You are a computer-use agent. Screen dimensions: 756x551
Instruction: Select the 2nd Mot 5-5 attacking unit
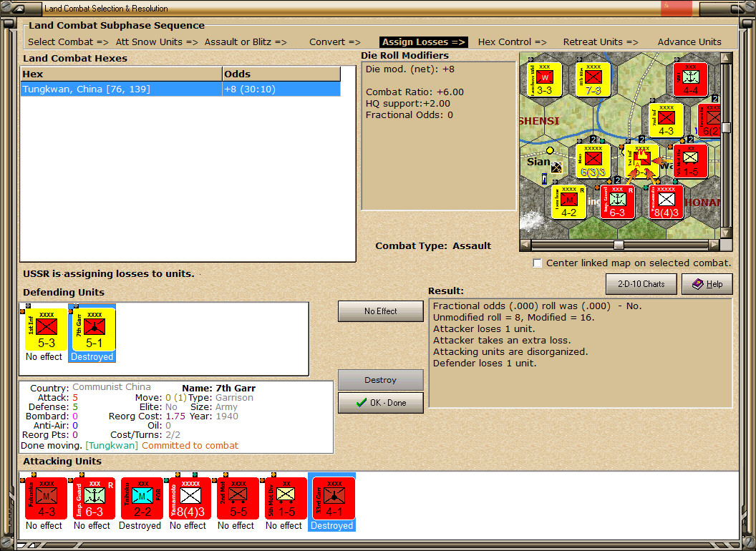pyautogui.click(x=238, y=499)
